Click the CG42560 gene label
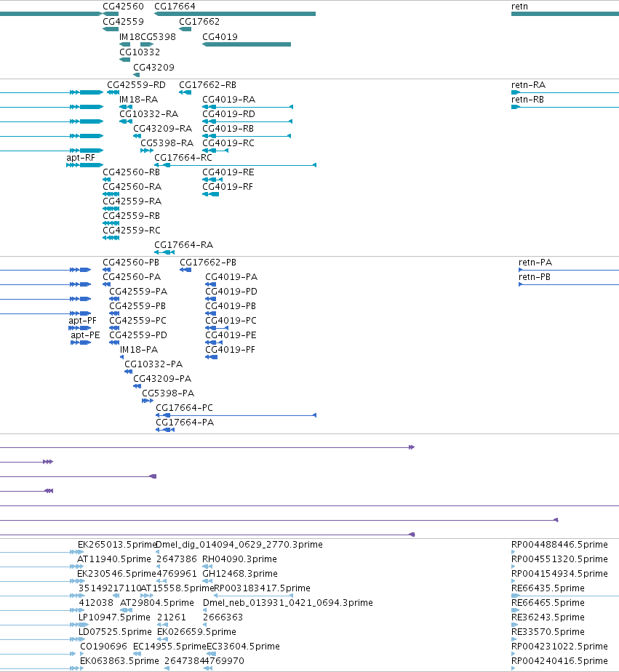The height and width of the screenshot is (672, 619). [123, 7]
